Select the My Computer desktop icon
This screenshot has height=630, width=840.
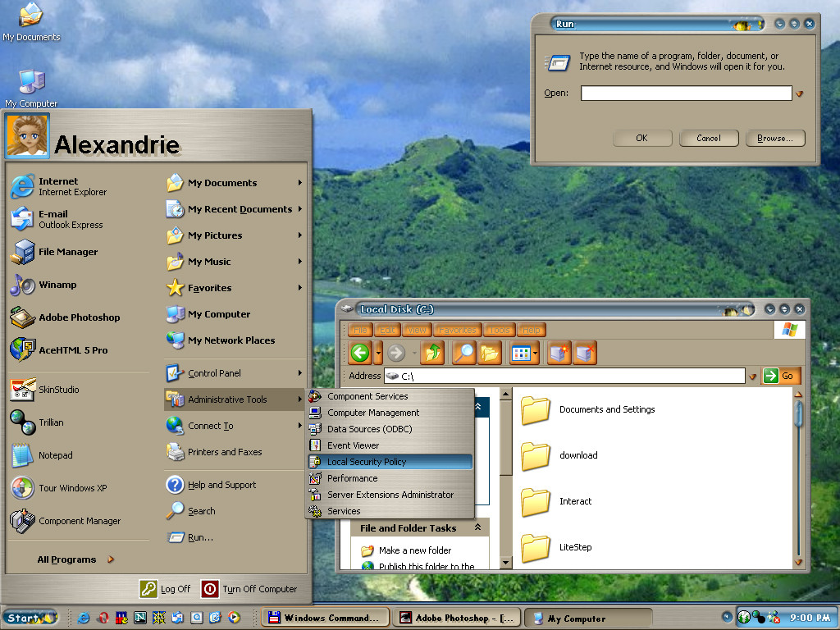[31, 88]
